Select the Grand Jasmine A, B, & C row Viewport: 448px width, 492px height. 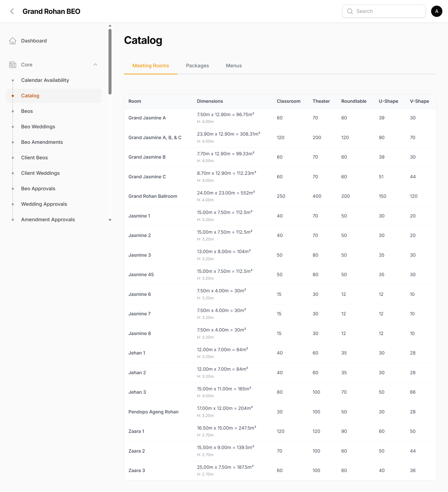click(x=280, y=138)
